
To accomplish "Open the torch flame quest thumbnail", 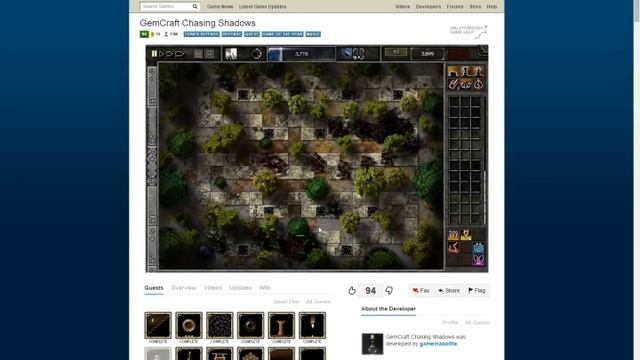I will [x=312, y=325].
